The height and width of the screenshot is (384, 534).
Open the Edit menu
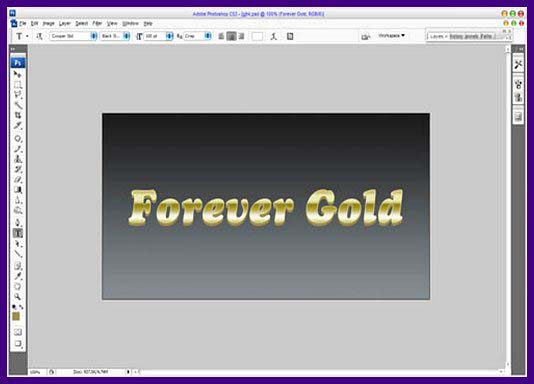click(x=34, y=23)
